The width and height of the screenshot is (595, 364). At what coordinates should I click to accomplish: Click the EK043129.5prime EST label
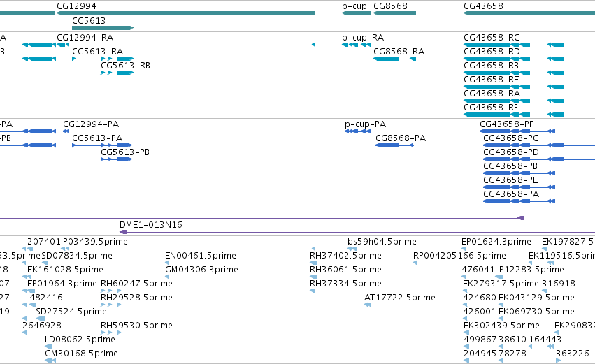tap(536, 298)
